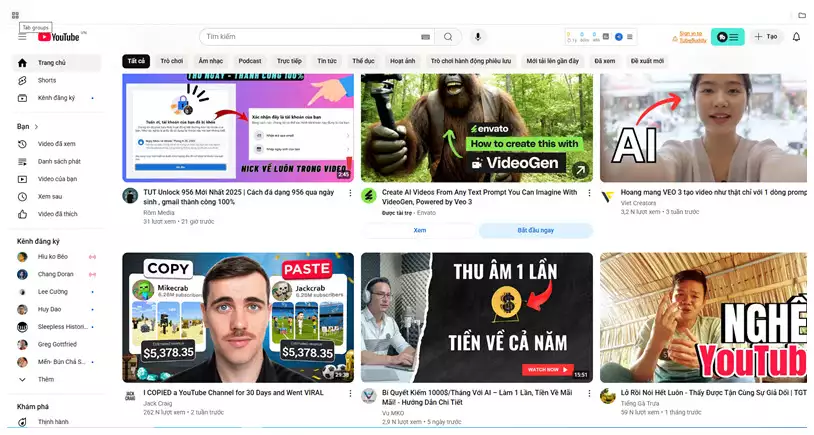
Task: Select the Đề xuất mới filter chip
Action: pos(647,61)
